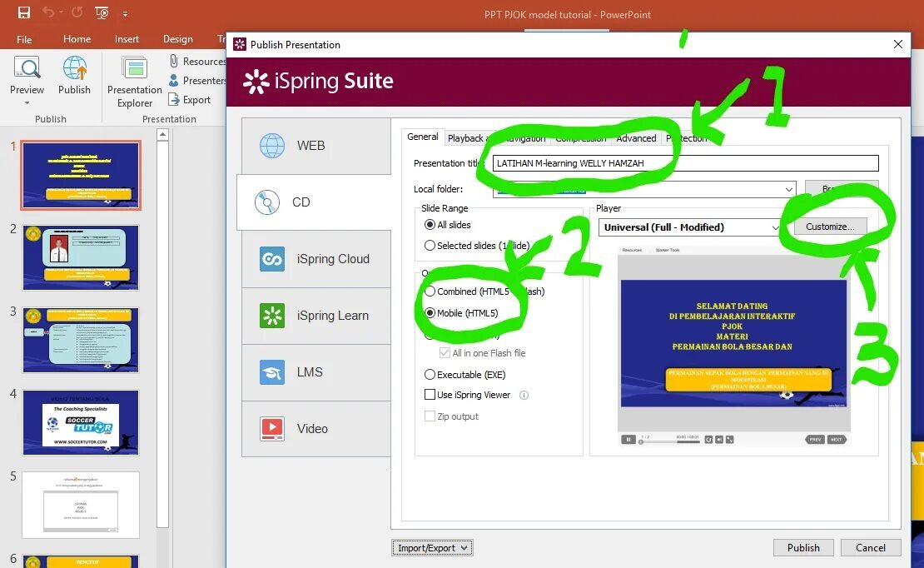Click the Cancel button in dialog
The image size is (924, 568).
[x=871, y=548]
